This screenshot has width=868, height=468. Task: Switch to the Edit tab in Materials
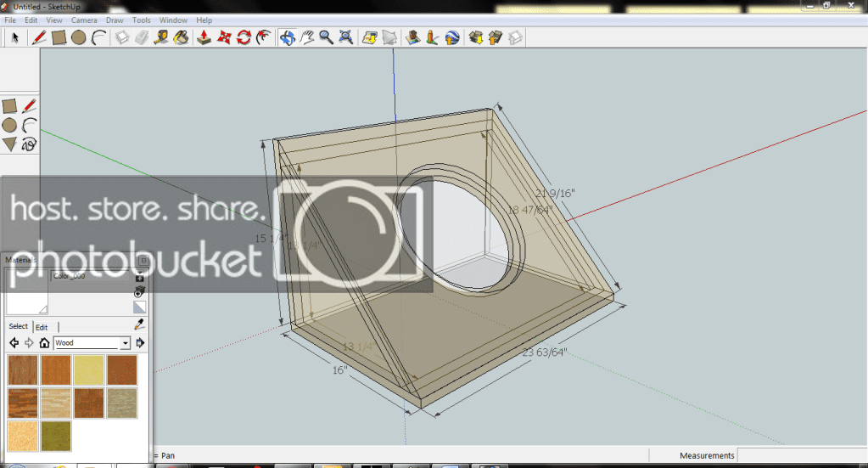(x=42, y=327)
